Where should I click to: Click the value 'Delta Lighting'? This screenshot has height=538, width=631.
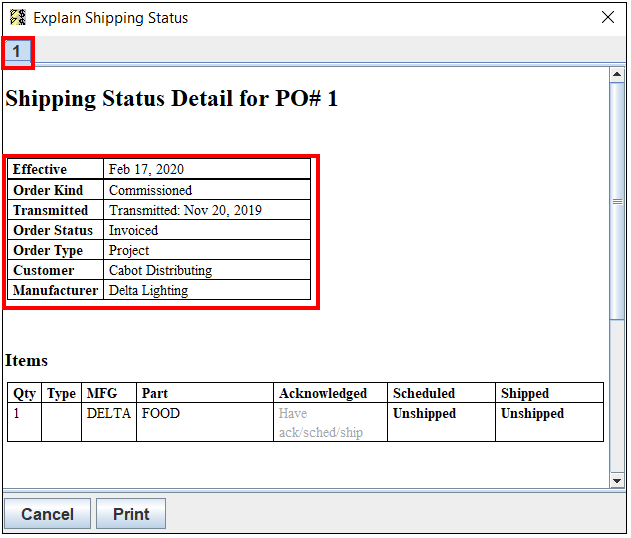(148, 291)
